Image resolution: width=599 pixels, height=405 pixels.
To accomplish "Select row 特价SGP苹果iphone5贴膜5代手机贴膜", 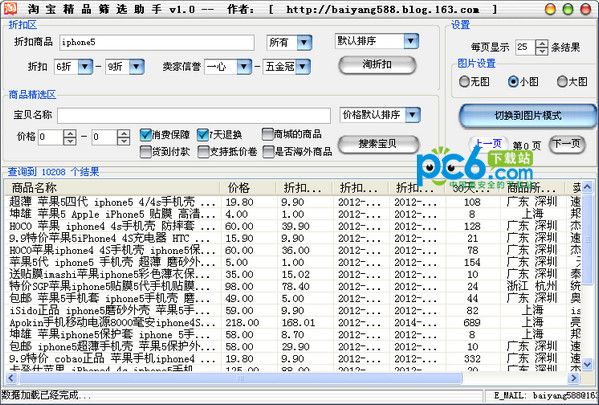I will point(293,287).
